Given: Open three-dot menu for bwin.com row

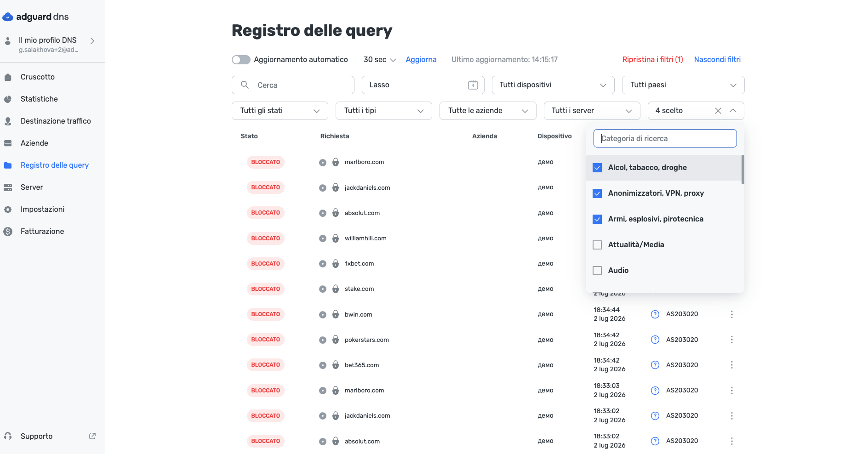Looking at the screenshot, I should [732, 314].
